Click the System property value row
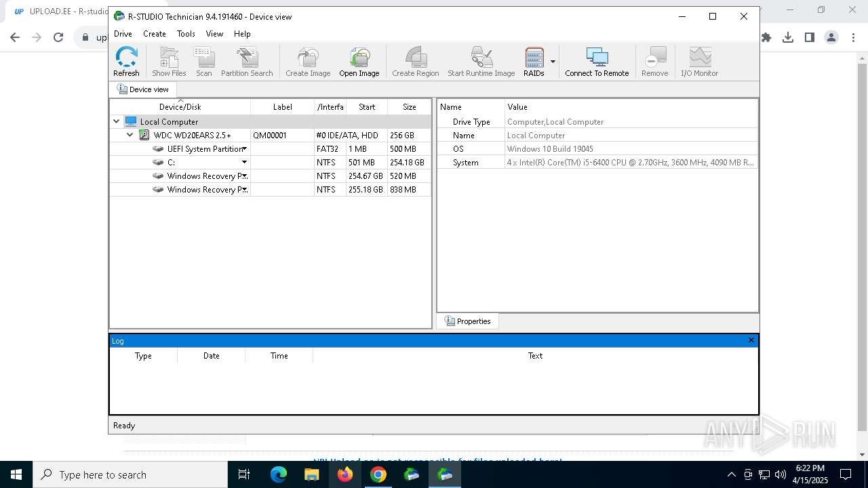Screen dimensions: 868x488 pos(631,163)
